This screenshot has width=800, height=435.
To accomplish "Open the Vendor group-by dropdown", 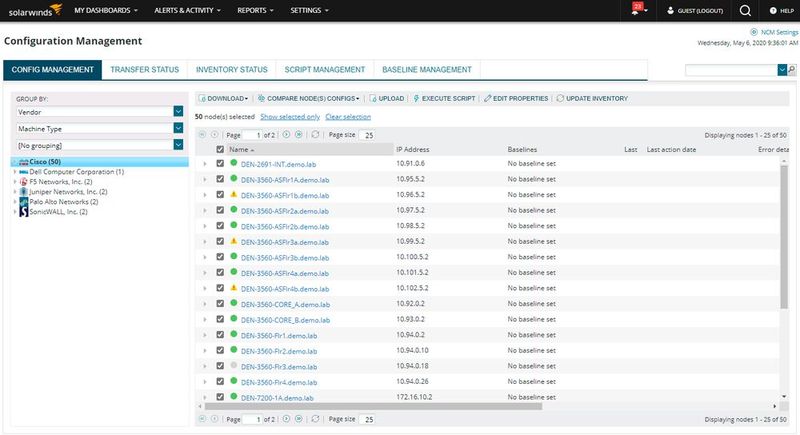I will click(178, 111).
